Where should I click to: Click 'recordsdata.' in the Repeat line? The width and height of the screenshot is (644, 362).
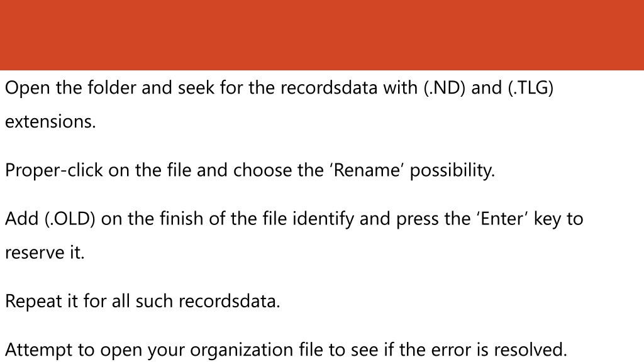click(229, 301)
